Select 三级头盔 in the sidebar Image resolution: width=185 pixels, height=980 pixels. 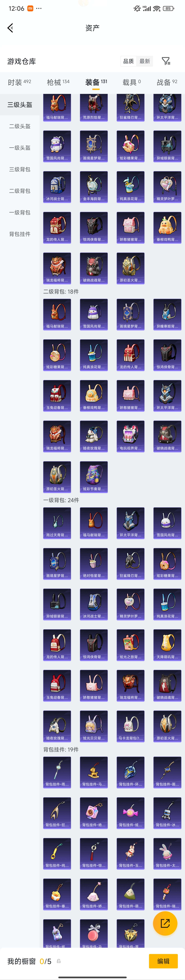click(20, 105)
